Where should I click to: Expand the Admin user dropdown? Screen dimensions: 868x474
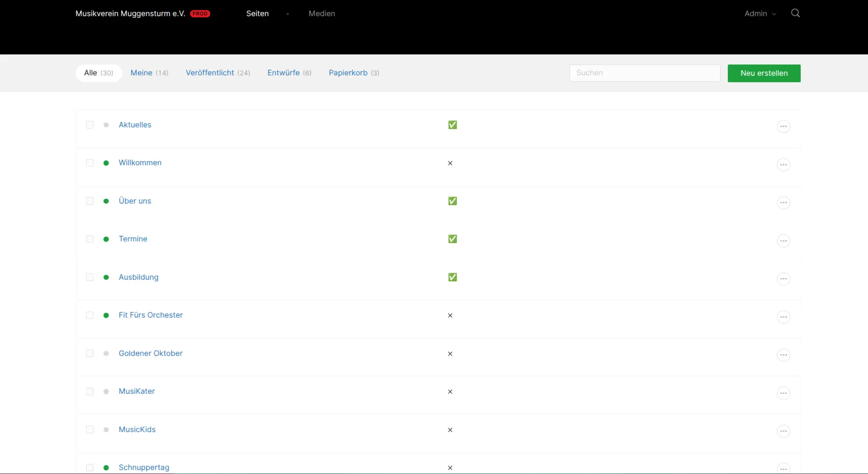pyautogui.click(x=760, y=14)
